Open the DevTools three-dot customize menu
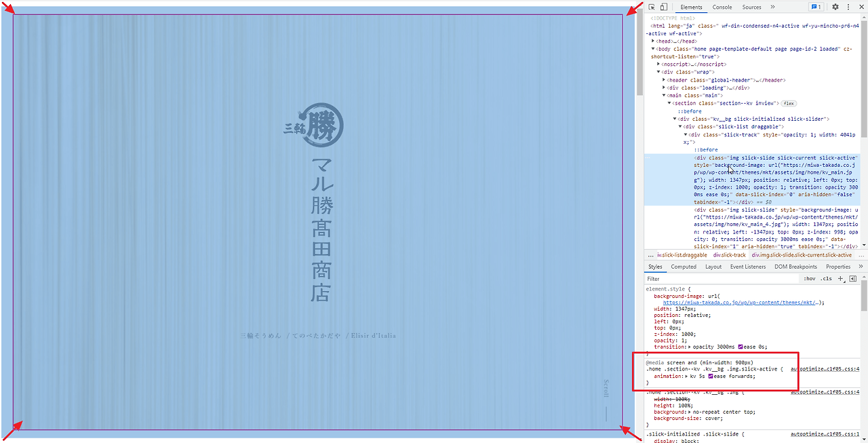Image resolution: width=868 pixels, height=443 pixels. pyautogui.click(x=848, y=7)
